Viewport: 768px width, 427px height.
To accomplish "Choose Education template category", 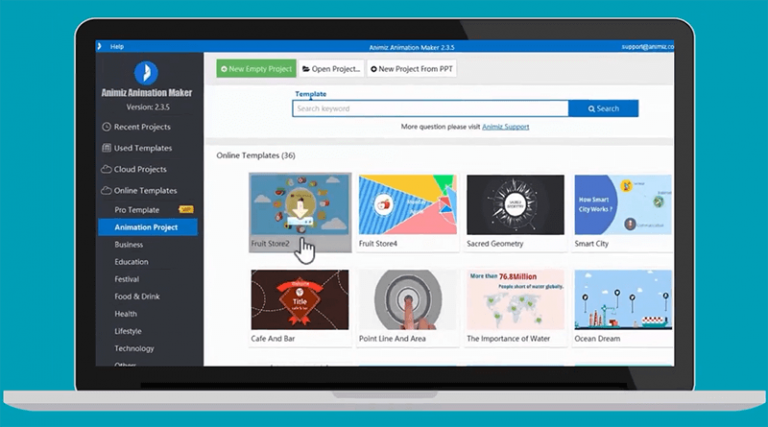I will [131, 262].
